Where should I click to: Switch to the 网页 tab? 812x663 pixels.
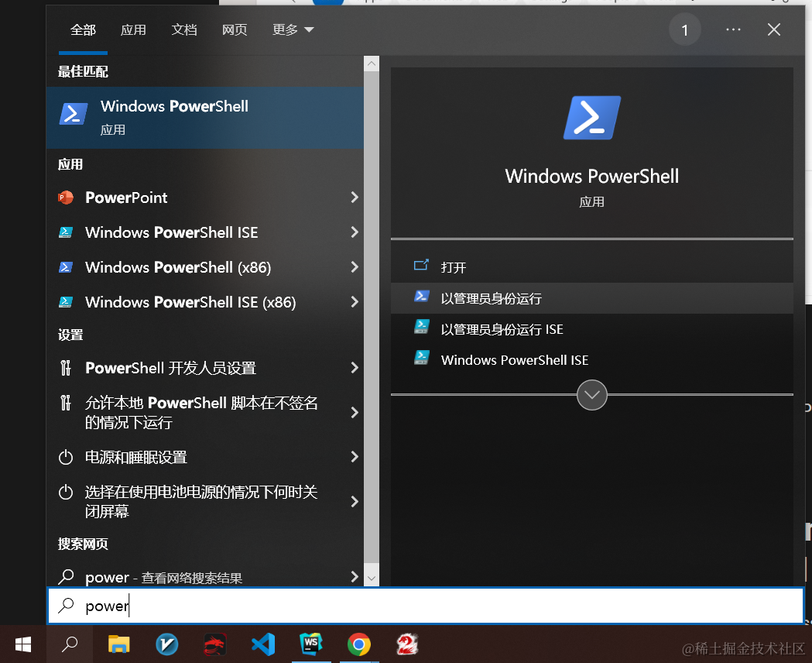[235, 30]
